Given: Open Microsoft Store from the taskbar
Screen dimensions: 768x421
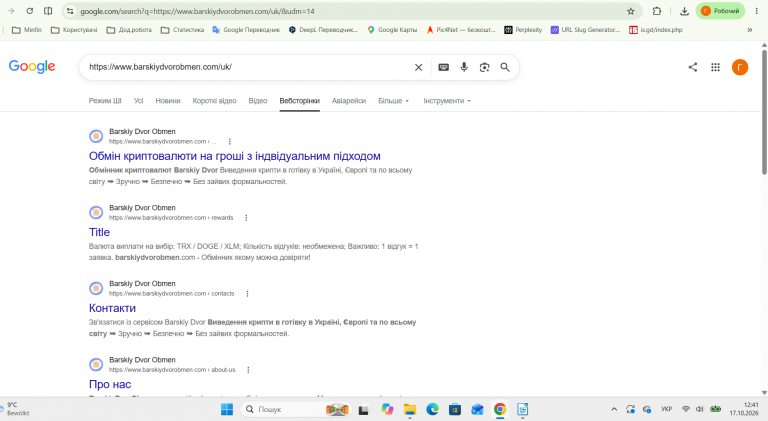Looking at the screenshot, I should [x=455, y=409].
